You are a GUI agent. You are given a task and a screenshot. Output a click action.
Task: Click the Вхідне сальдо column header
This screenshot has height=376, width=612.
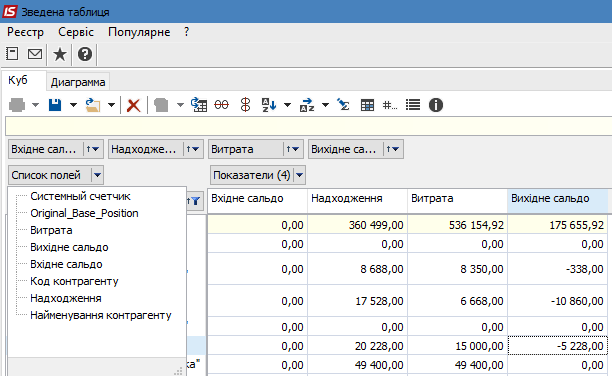click(x=257, y=201)
